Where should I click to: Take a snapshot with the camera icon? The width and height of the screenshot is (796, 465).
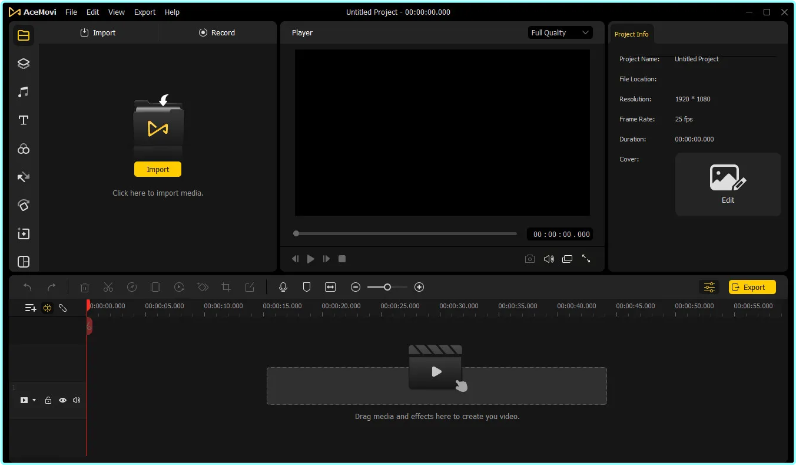[x=529, y=259]
